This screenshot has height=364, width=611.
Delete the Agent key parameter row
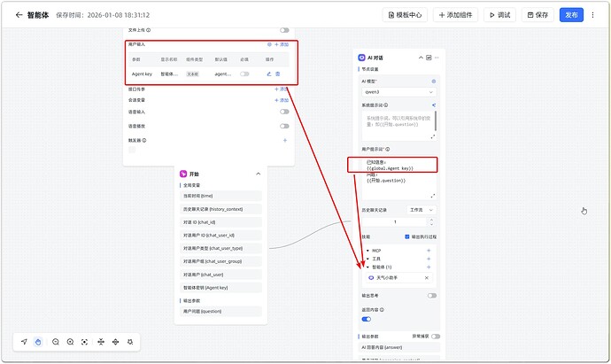(x=278, y=74)
